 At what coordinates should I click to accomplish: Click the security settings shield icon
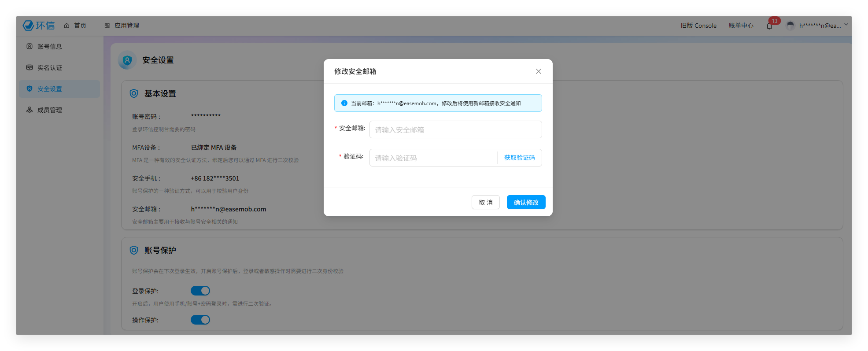127,60
